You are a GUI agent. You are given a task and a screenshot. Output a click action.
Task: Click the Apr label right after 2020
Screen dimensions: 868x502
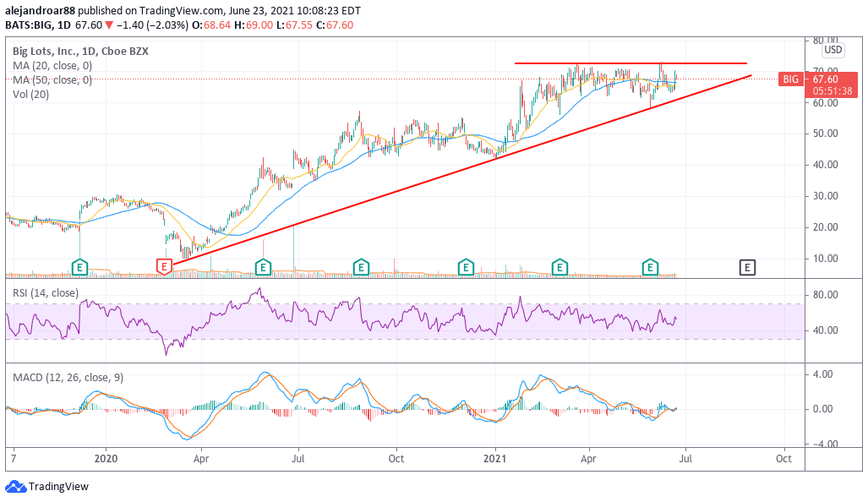pos(201,459)
